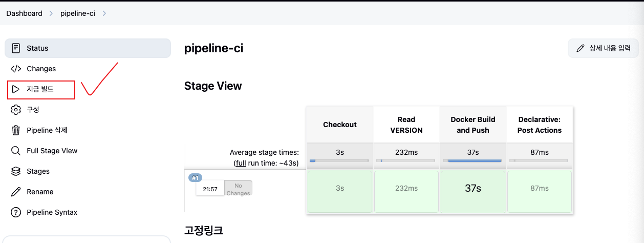Click Docker Build and Push cell 37s

point(473,191)
